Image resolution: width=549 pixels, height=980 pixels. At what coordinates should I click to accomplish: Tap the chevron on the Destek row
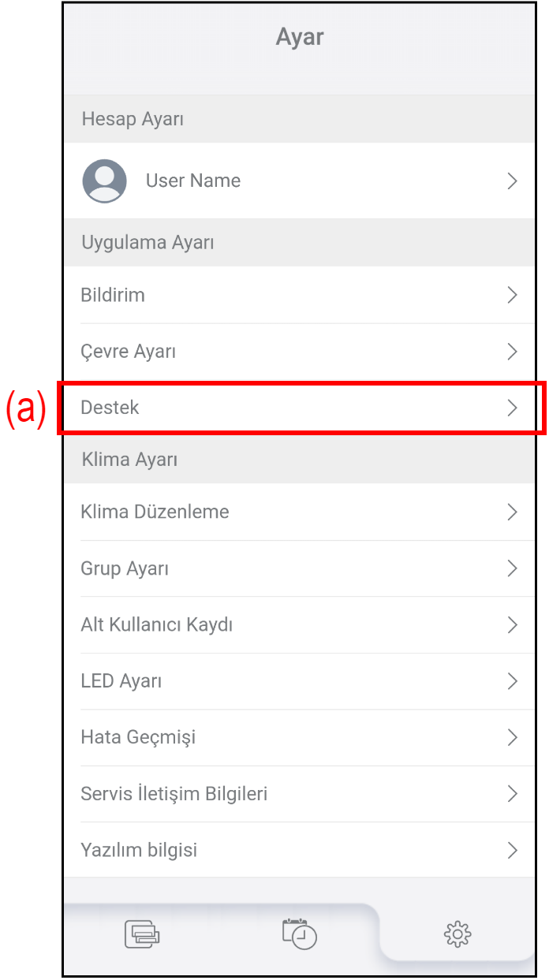click(512, 408)
